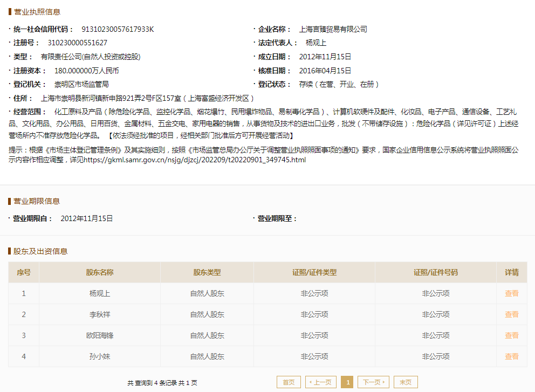Click the 详情 column header
The height and width of the screenshot is (392, 535).
[x=511, y=272]
